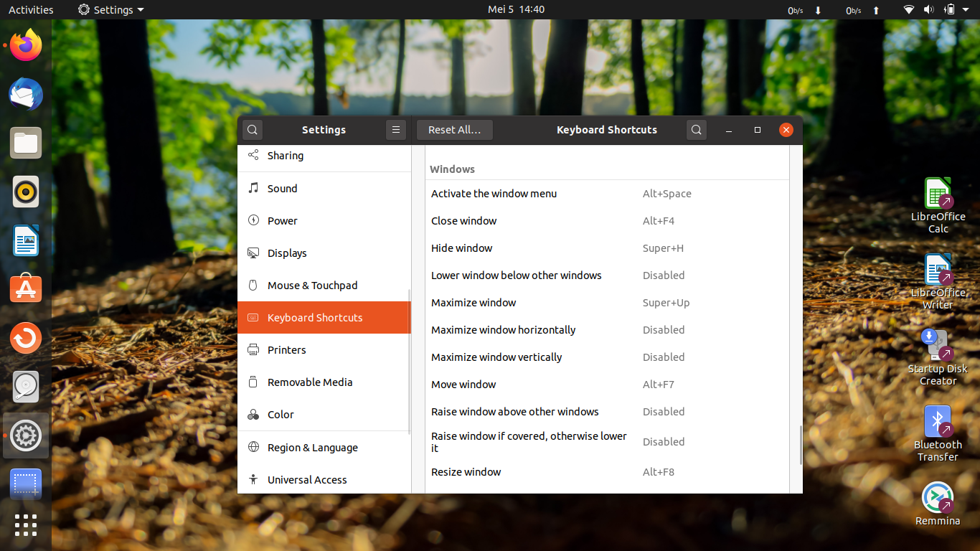The image size is (980, 551).
Task: Click the Reset All button
Action: point(454,130)
